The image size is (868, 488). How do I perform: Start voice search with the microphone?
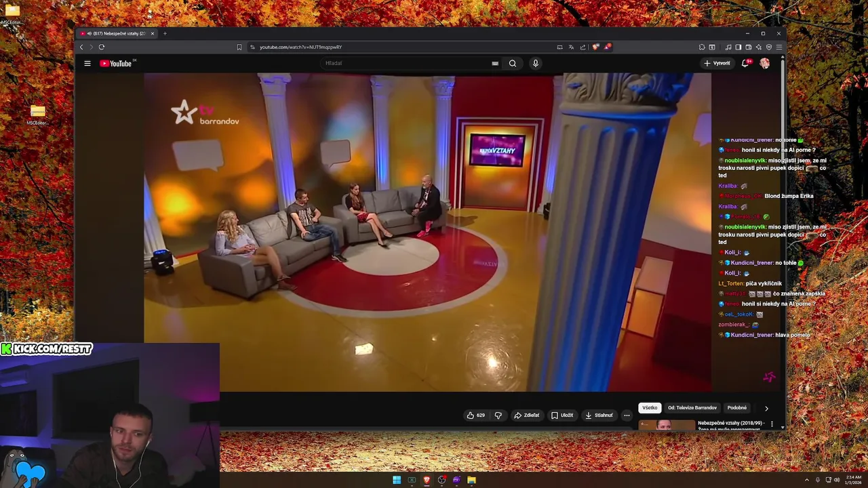click(535, 63)
